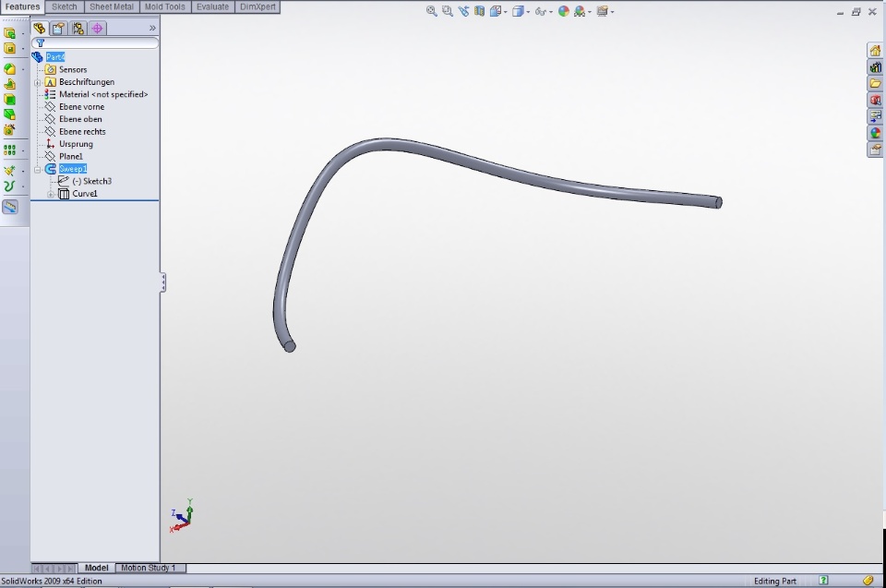Open Extruded Boss flyout arrow
Screen dimensions: 886x588
(x=22, y=33)
